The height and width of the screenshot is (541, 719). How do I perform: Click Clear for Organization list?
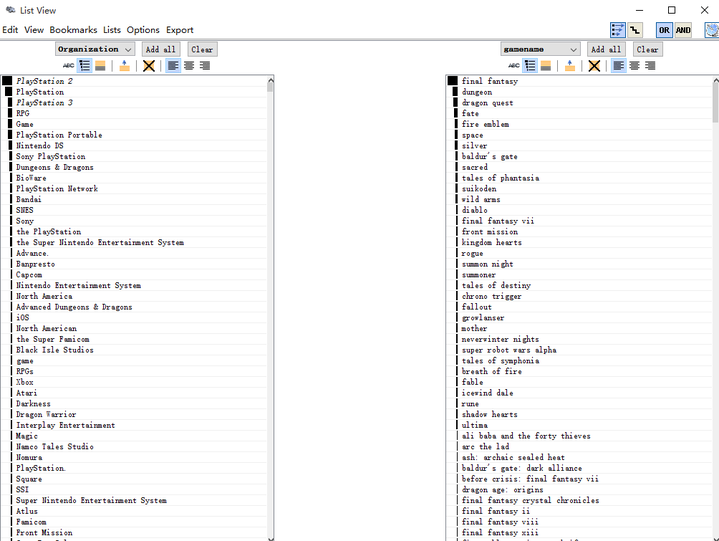coord(202,49)
